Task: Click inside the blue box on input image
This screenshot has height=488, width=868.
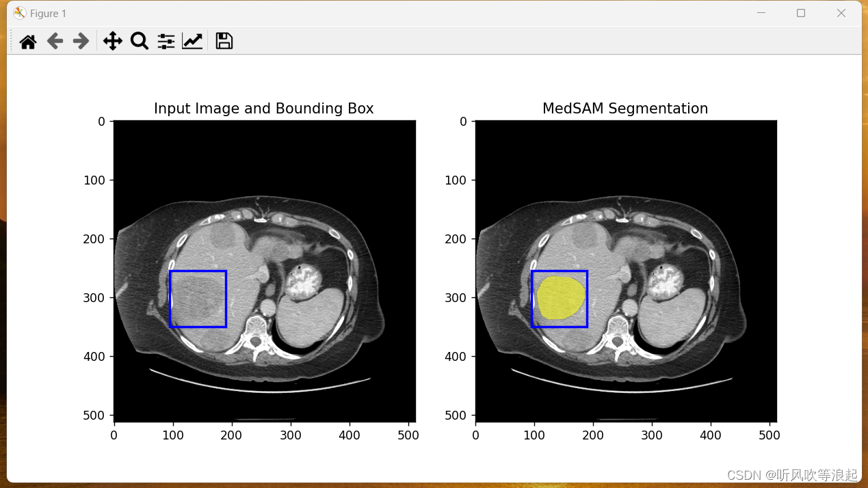Action: click(198, 299)
